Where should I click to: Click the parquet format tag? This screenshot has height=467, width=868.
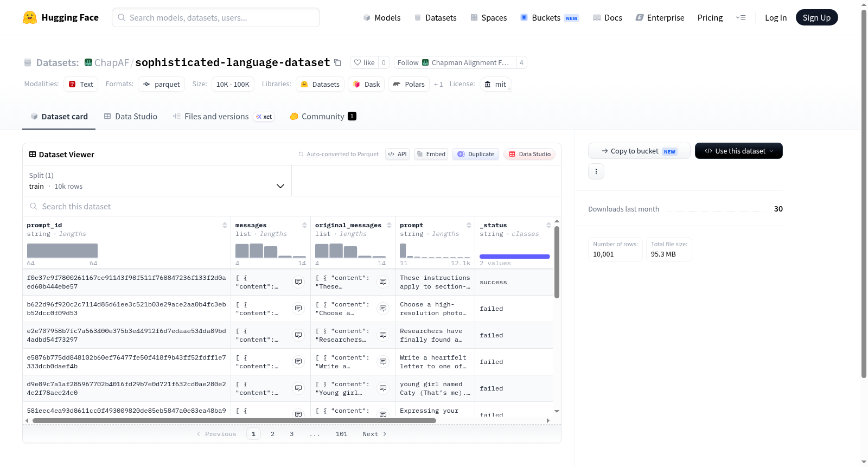tap(162, 84)
